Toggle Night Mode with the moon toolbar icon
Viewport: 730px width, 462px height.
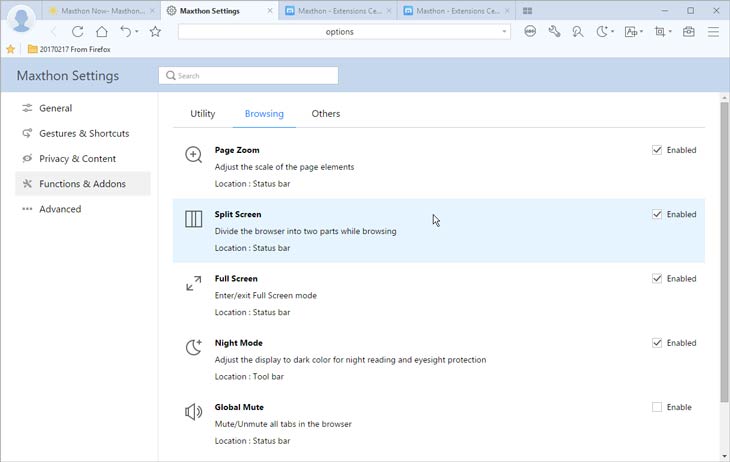click(x=602, y=31)
